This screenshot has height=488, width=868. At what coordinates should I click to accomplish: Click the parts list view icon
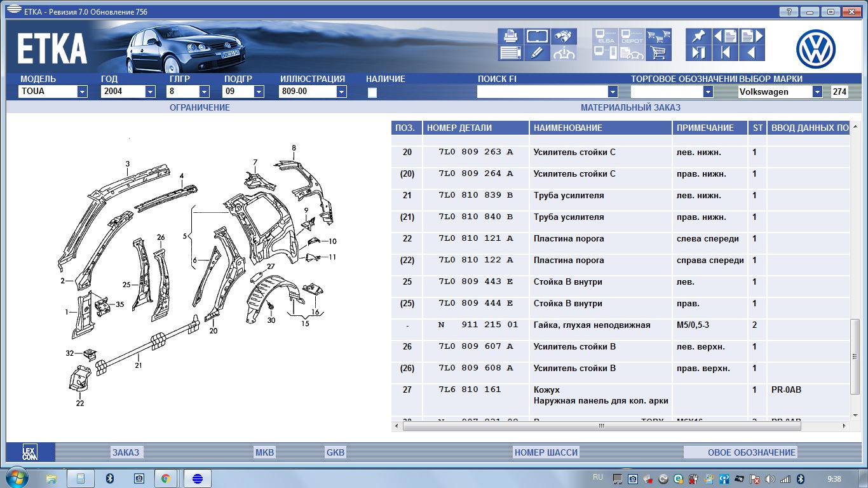pos(510,53)
